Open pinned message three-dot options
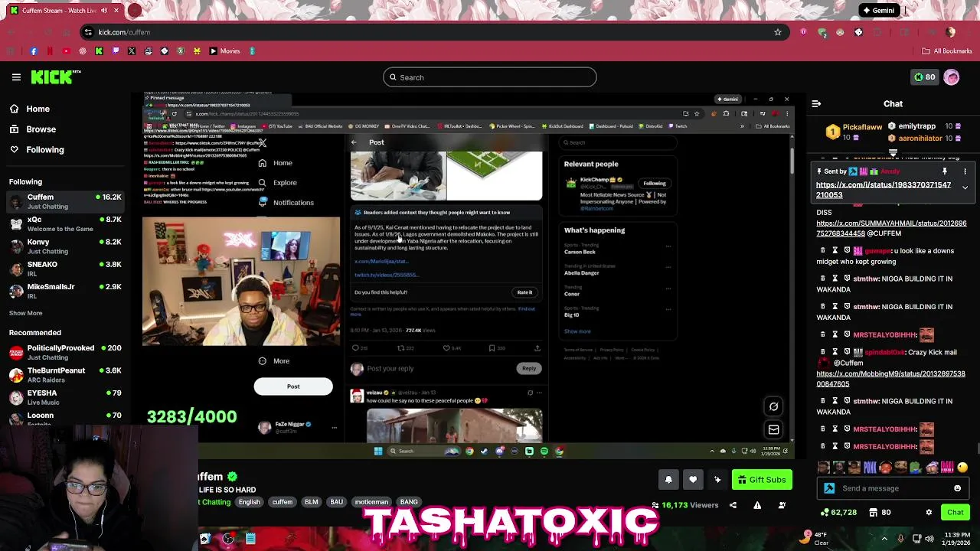Screen dimensions: 980x551 tap(965, 171)
